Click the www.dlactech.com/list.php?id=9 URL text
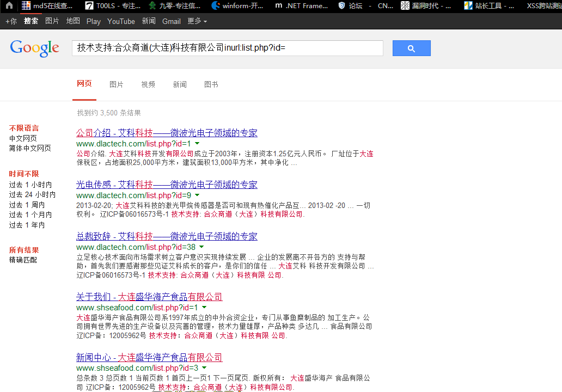 point(133,195)
